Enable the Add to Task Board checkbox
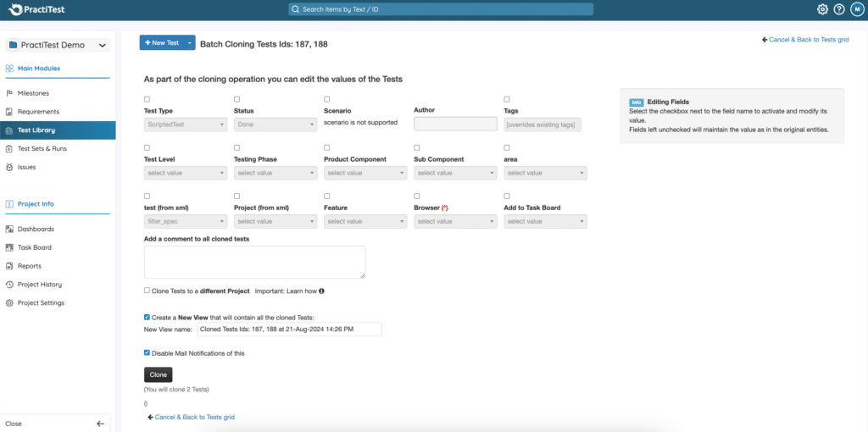The image size is (868, 432). pyautogui.click(x=507, y=197)
